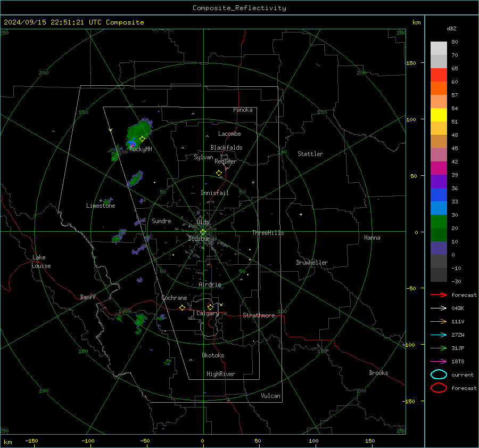Click the Okotoks label

click(213, 355)
